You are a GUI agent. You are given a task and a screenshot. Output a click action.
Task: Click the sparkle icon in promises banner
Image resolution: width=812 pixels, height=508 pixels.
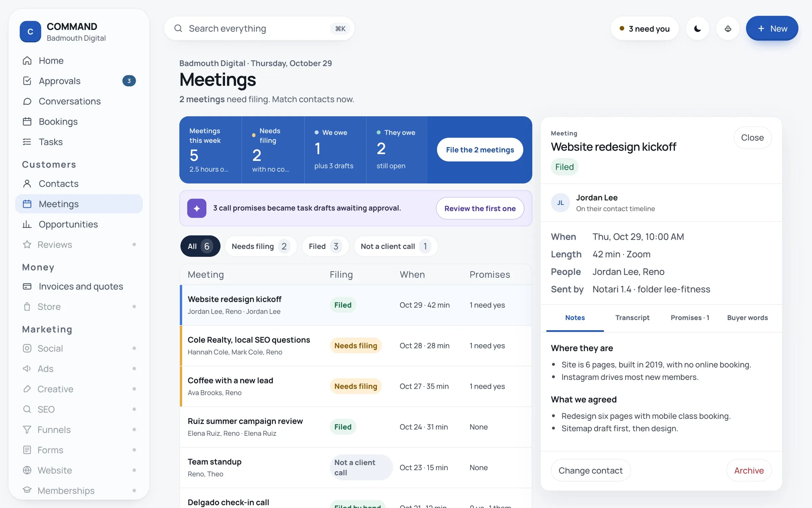click(197, 208)
